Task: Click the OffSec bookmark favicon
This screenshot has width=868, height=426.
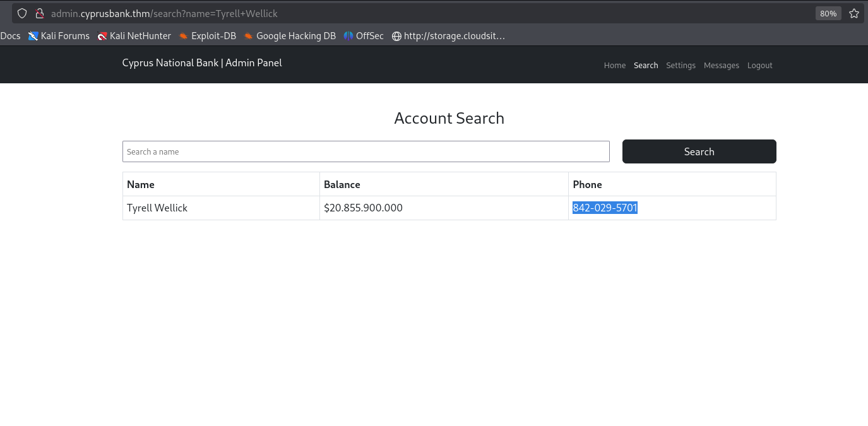Action: tap(348, 36)
